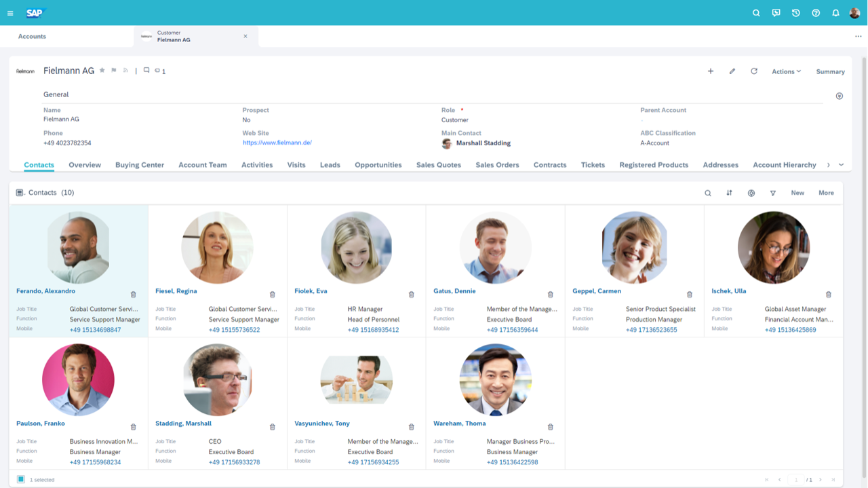This screenshot has width=868, height=488.
Task: Click the notifications bell icon
Action: pos(835,13)
